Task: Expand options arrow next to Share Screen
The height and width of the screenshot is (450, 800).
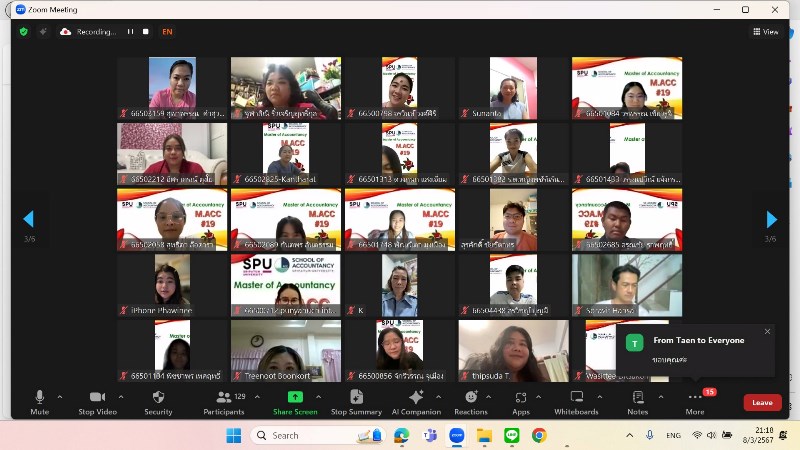Action: 318,396
